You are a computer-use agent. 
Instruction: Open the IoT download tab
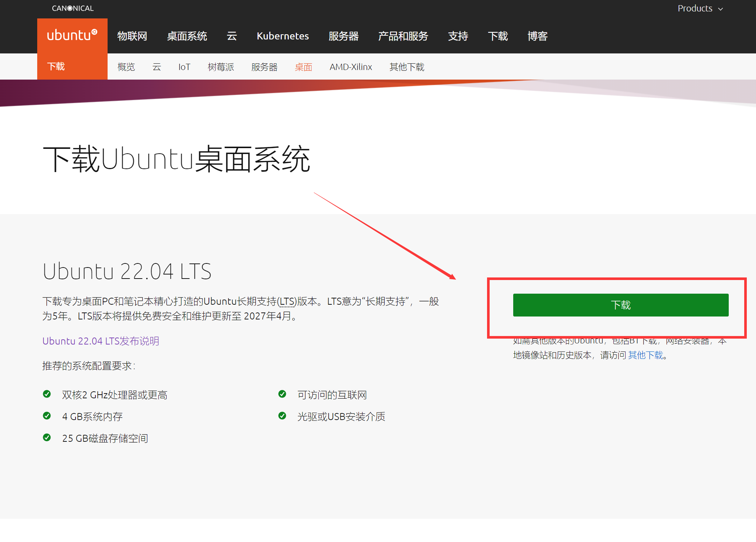[184, 67]
